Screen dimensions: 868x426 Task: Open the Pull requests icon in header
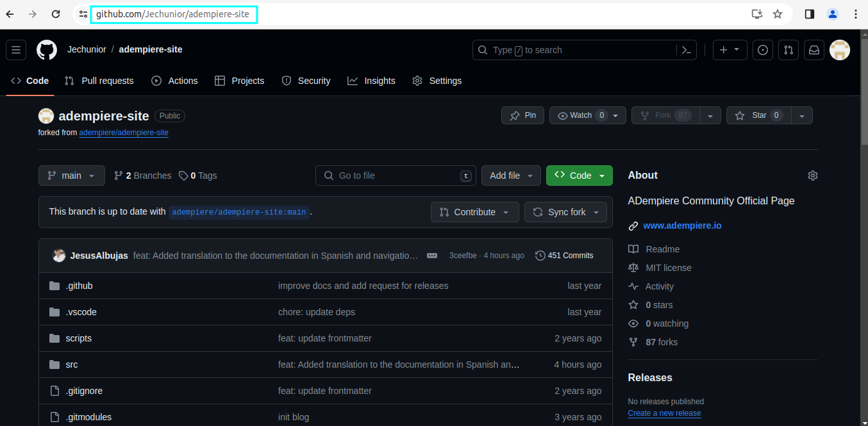[x=789, y=50]
